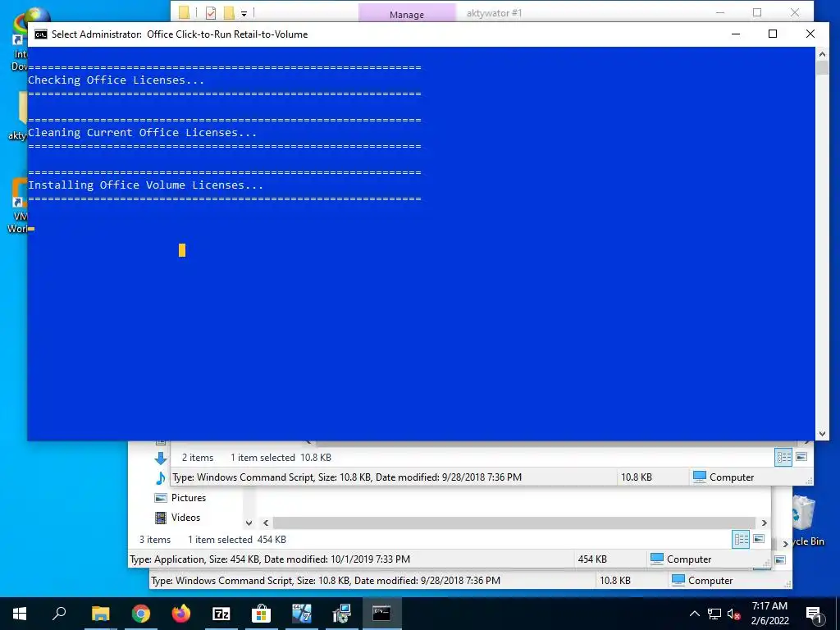
Task: Click the aktywator #1 window title text
Action: pyautogui.click(x=494, y=13)
